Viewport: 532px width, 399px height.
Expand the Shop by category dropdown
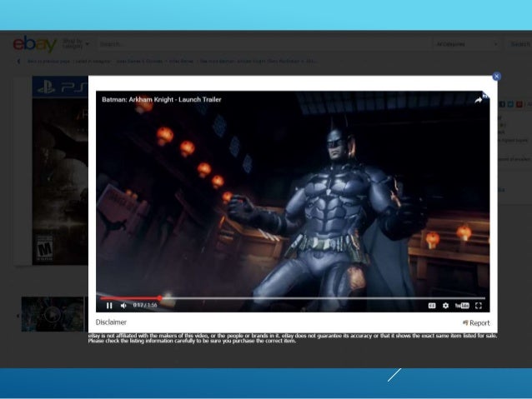pos(73,44)
